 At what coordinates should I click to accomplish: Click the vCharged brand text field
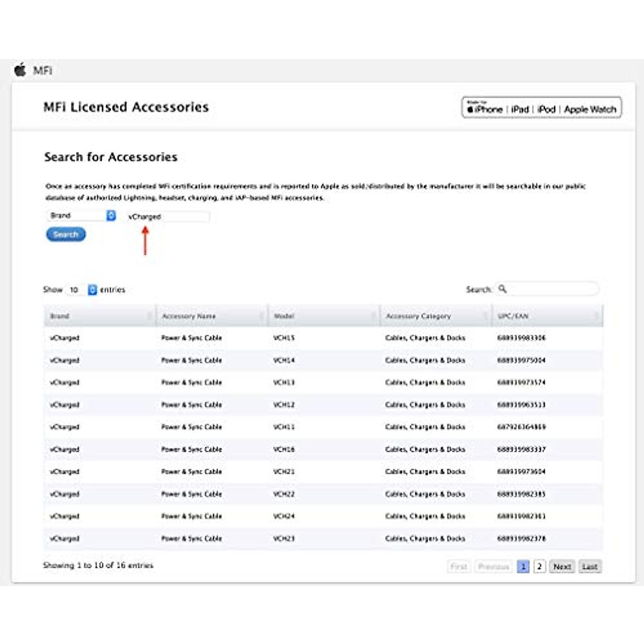pyautogui.click(x=168, y=217)
